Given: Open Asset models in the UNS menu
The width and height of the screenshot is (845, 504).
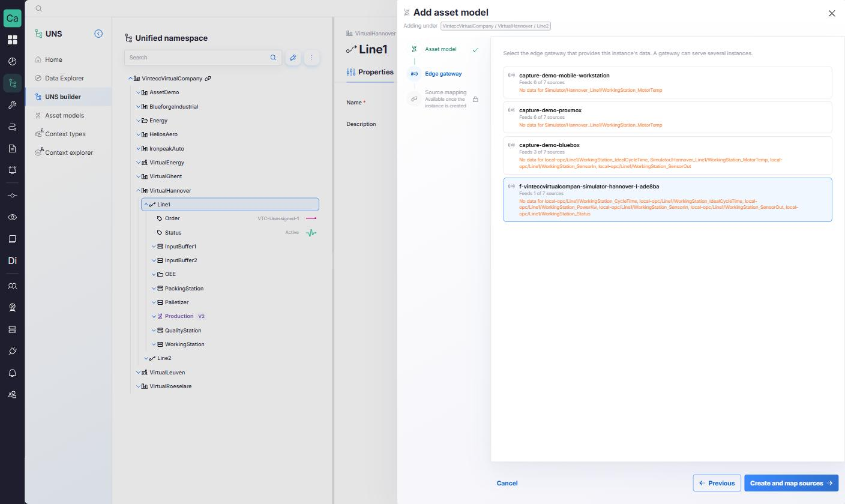Looking at the screenshot, I should pos(68,115).
